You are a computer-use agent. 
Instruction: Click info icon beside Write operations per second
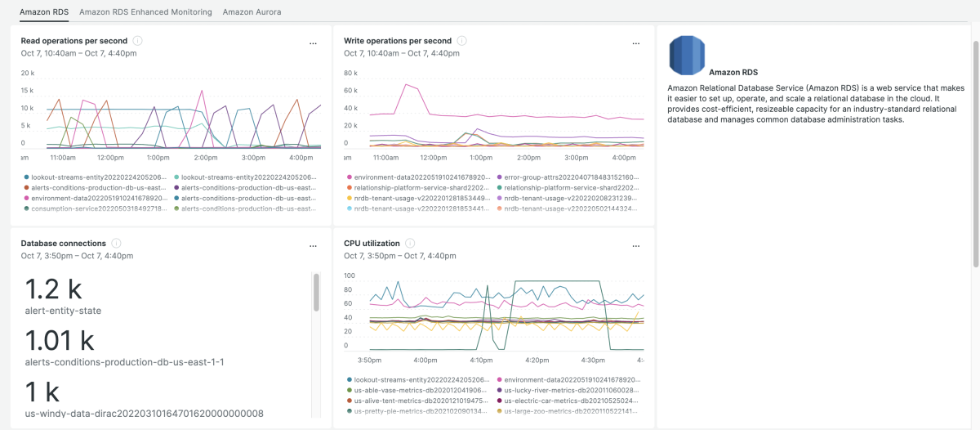(x=461, y=41)
